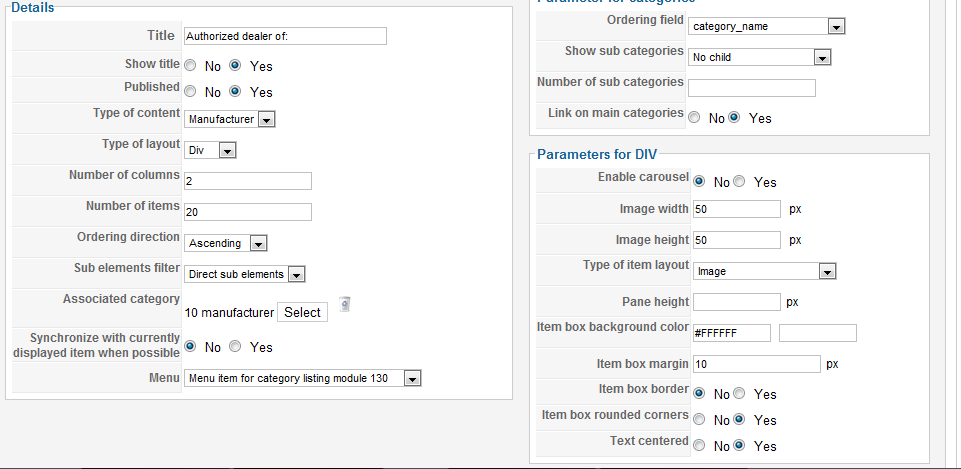Screen dimensions: 961x469
Task: Select No for Link on main categories
Action: point(694,118)
